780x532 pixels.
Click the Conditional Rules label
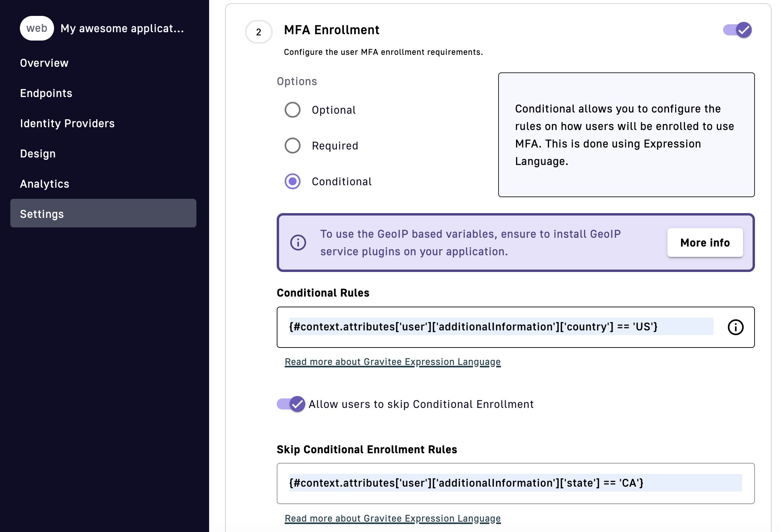pyautogui.click(x=323, y=293)
